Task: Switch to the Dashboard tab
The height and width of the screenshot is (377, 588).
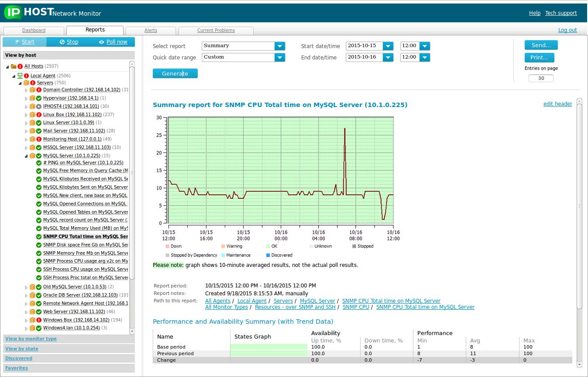Action: pyautogui.click(x=34, y=31)
